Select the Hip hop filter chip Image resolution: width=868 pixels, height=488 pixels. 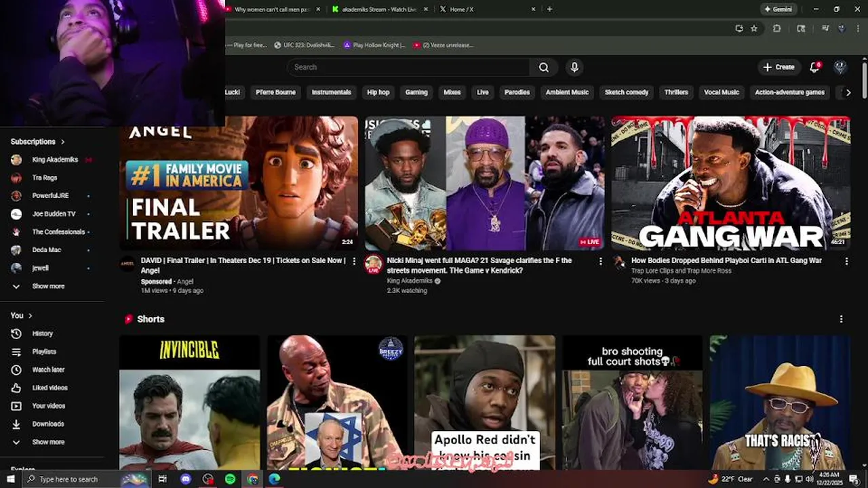(378, 92)
